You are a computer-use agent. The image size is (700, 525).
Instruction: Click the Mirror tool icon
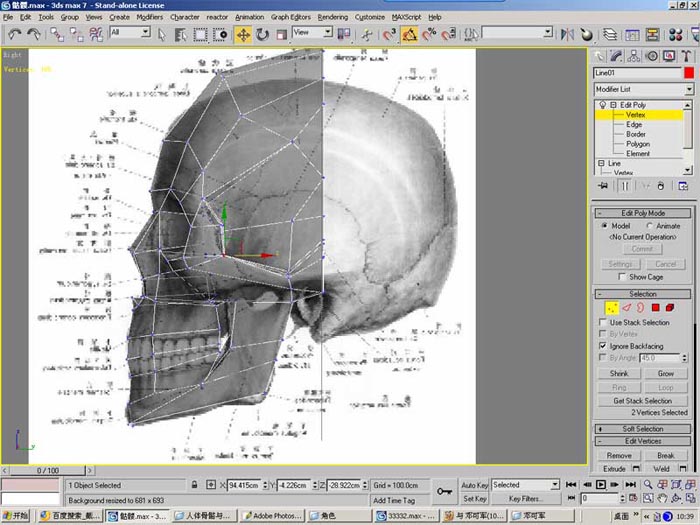pos(567,34)
